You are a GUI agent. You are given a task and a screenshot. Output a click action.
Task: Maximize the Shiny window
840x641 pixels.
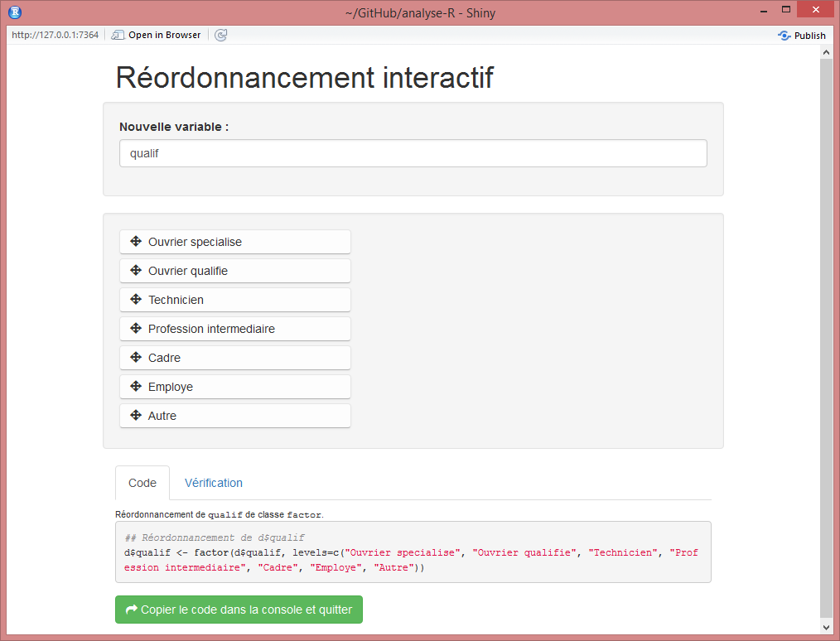[x=786, y=10]
